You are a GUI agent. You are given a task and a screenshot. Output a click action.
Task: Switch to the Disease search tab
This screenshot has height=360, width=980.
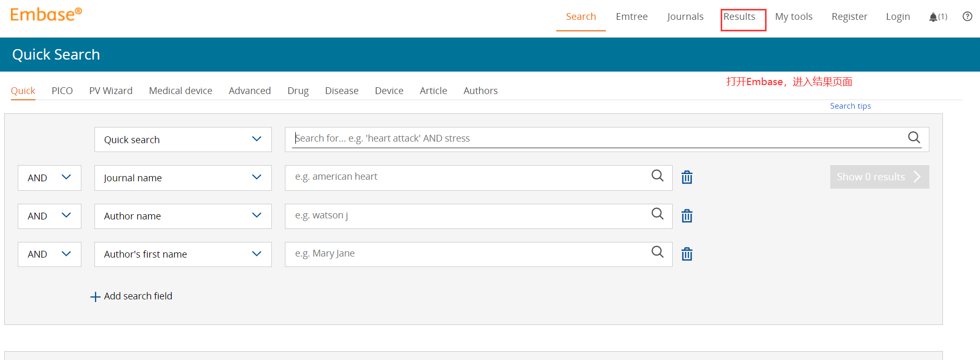tap(342, 90)
